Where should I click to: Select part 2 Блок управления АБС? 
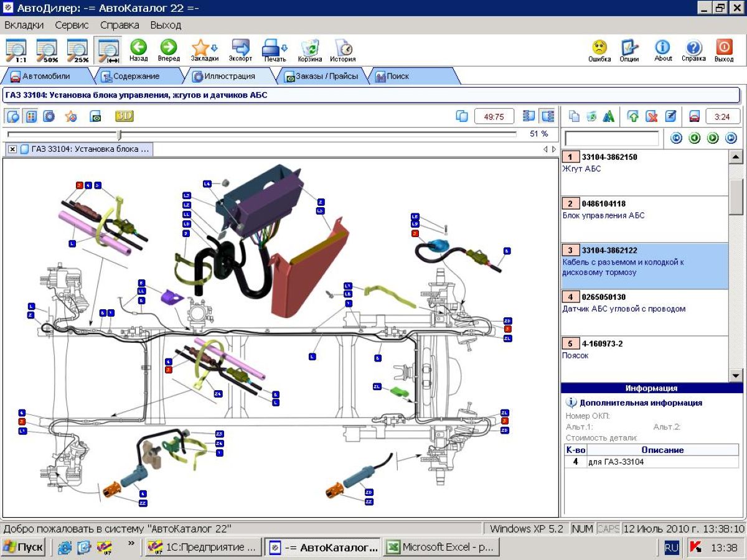[x=644, y=220]
